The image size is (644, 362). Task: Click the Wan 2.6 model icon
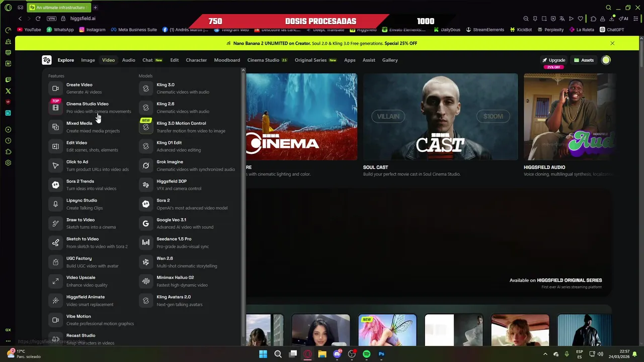tap(146, 262)
